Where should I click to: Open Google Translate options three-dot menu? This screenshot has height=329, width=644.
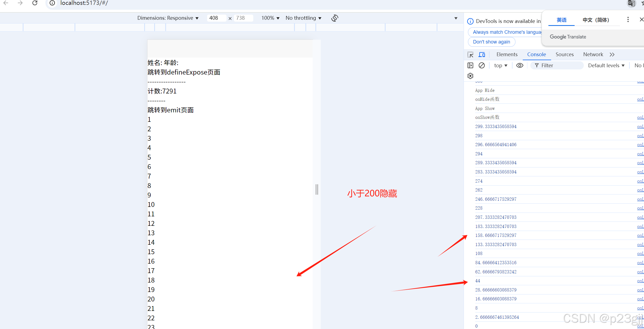(x=628, y=20)
